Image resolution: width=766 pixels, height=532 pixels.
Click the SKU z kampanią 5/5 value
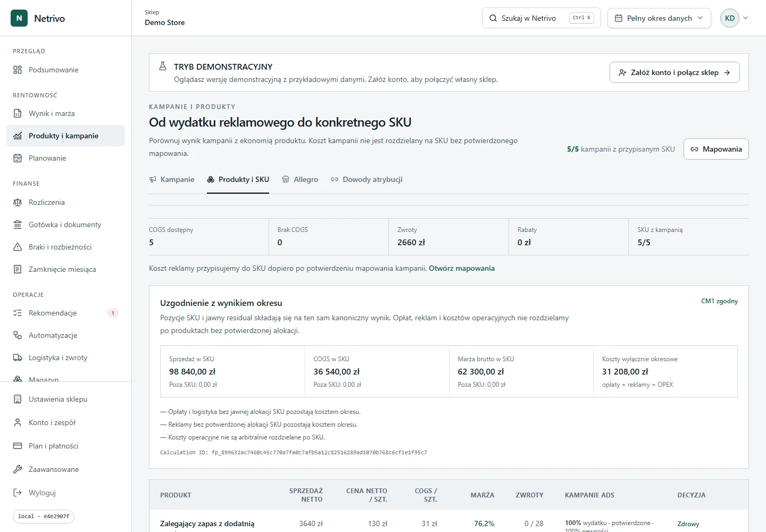[x=644, y=243]
